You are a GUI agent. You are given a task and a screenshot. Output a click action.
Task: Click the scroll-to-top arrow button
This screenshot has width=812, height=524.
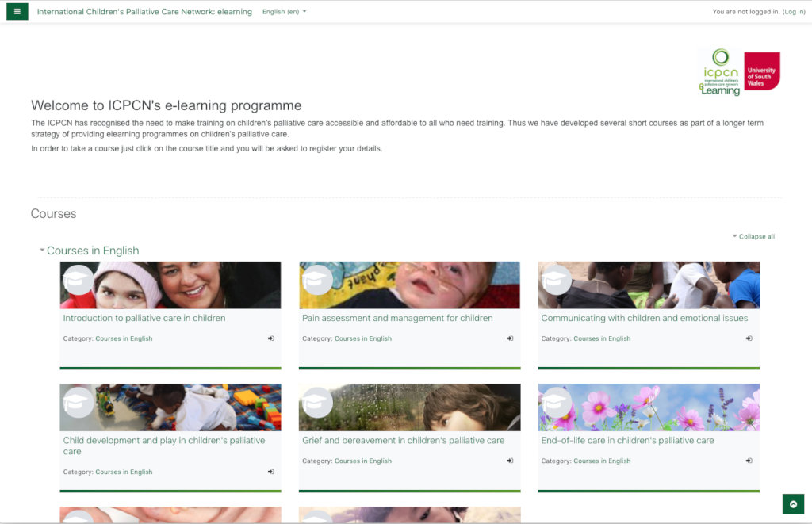(793, 504)
